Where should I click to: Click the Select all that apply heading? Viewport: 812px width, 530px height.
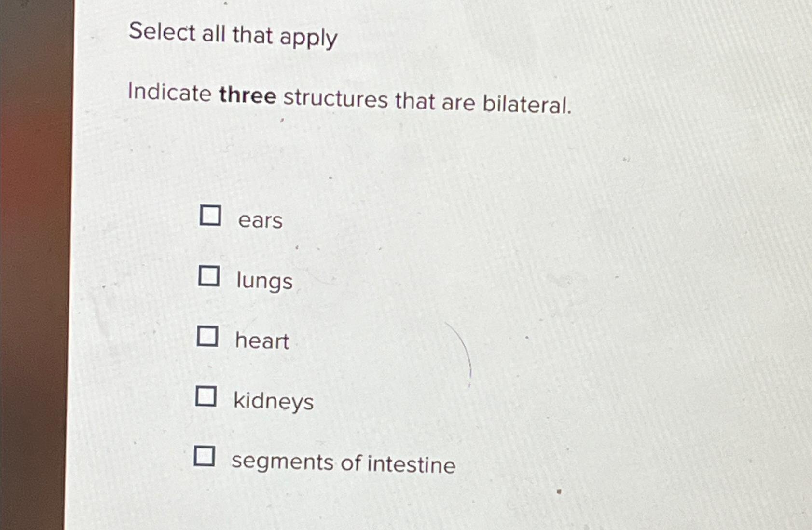pos(232,35)
